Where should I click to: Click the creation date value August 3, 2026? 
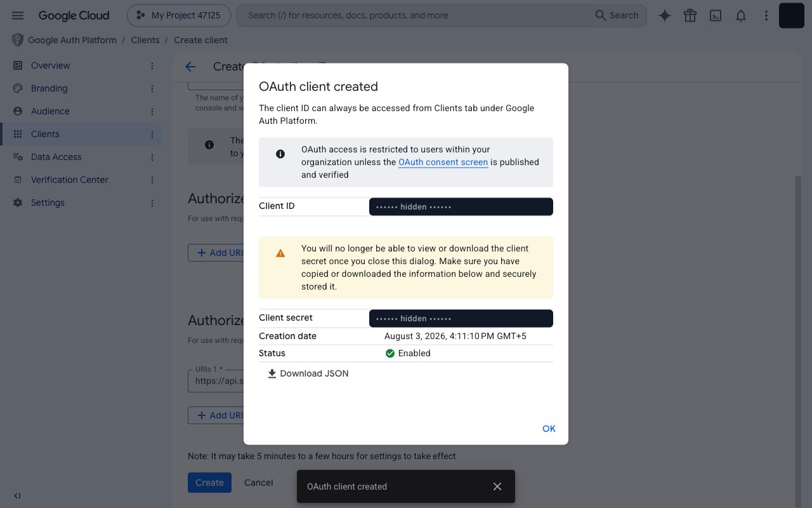point(455,336)
